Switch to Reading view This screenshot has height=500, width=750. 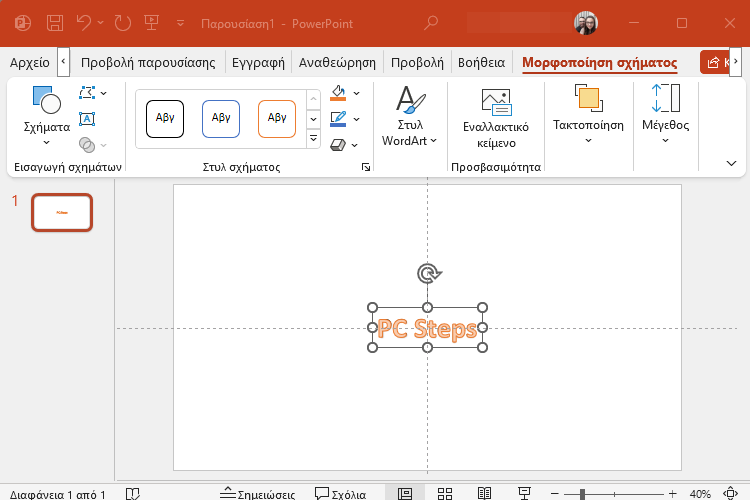point(485,493)
